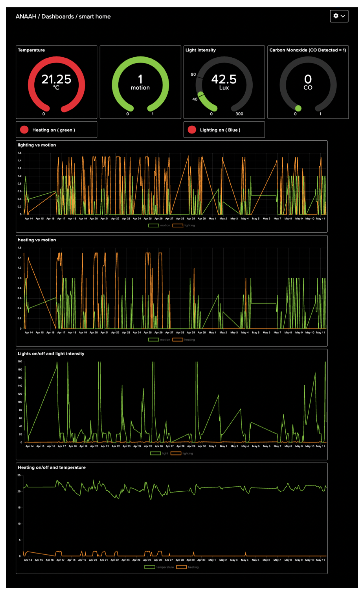Click the 'Heating on/off and temperature' chart title
Viewport: 364px width, 595px height.
pos(51,467)
